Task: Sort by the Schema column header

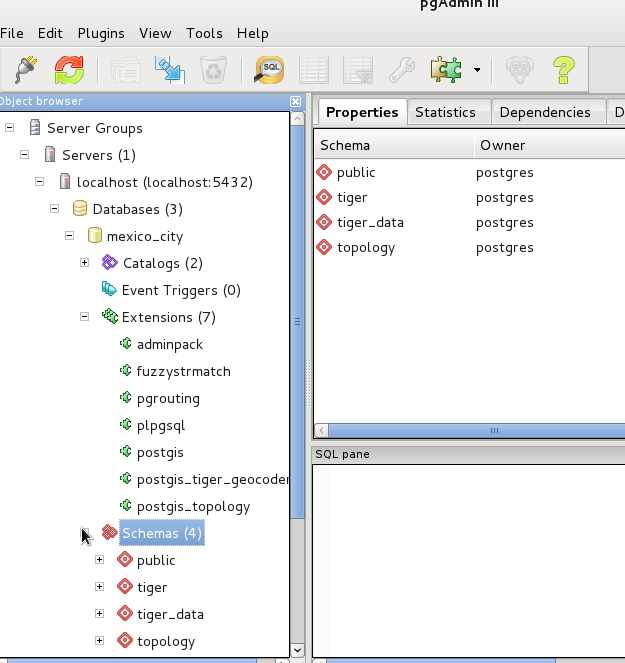Action: [394, 145]
